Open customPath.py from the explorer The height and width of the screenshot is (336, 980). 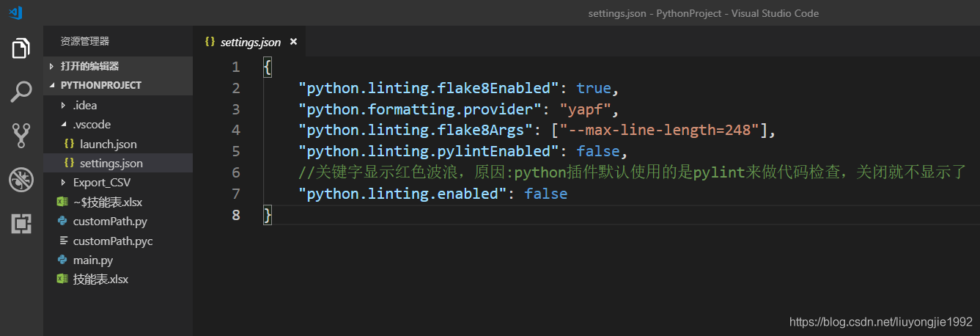110,221
